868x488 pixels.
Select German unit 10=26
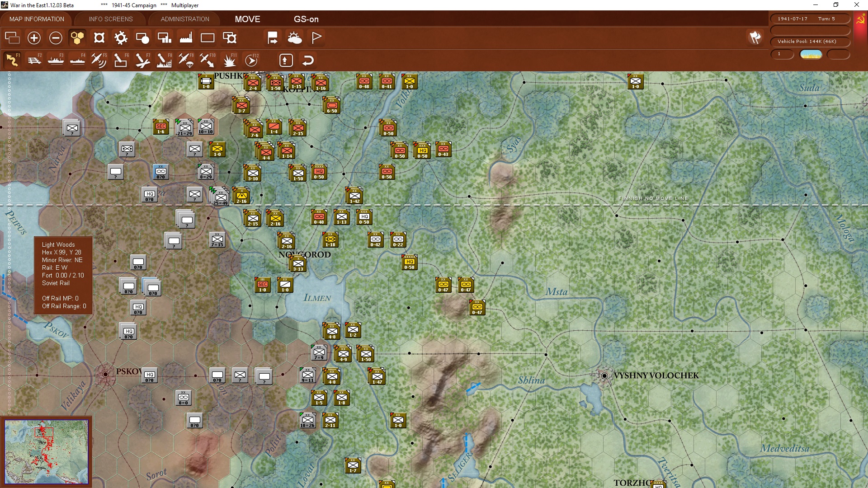point(307,420)
